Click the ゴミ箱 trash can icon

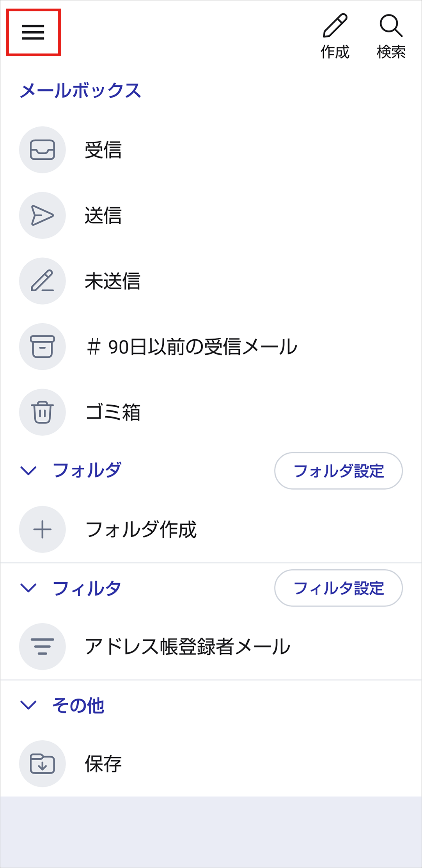click(43, 412)
